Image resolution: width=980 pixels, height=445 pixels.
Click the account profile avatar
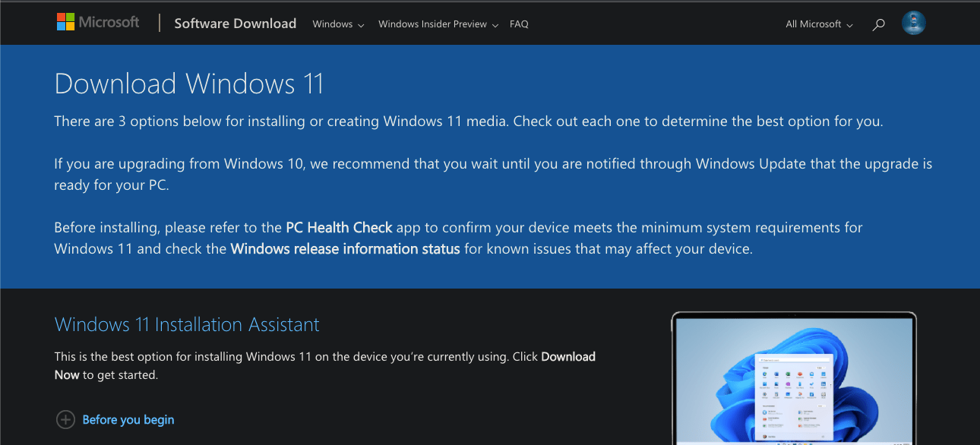(914, 23)
